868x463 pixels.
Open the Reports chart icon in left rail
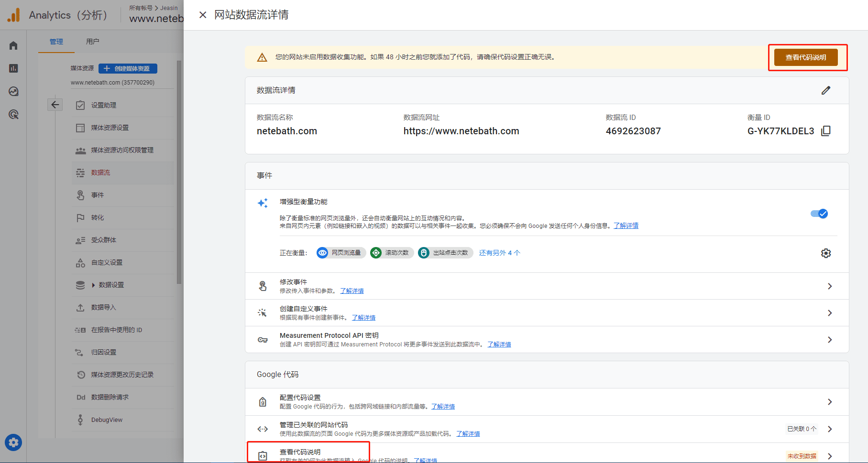tap(13, 68)
